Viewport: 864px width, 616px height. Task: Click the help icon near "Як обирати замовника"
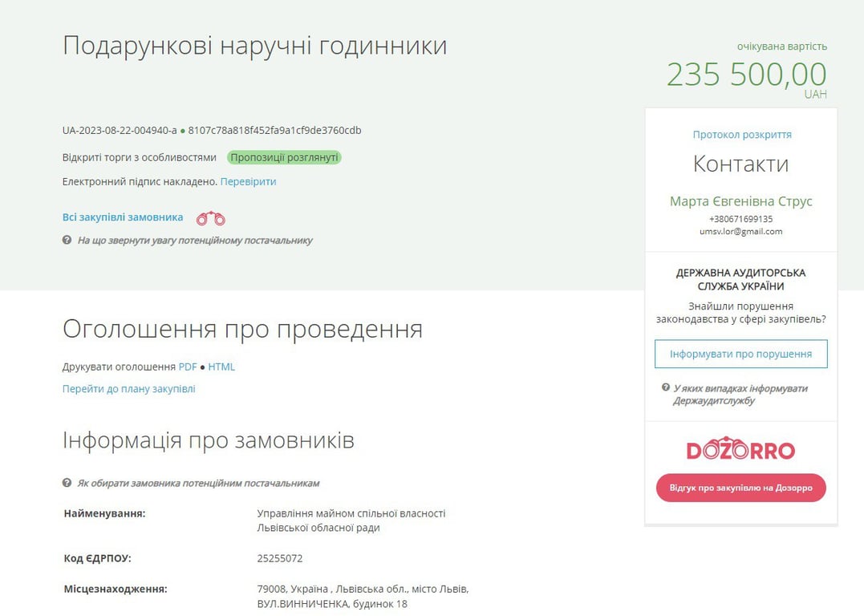[67, 484]
